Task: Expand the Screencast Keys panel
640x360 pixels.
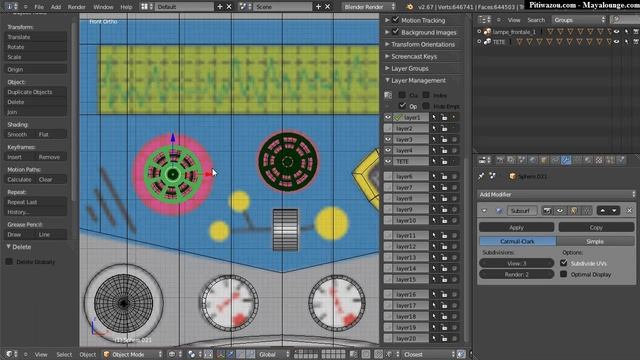Action: 387,56
